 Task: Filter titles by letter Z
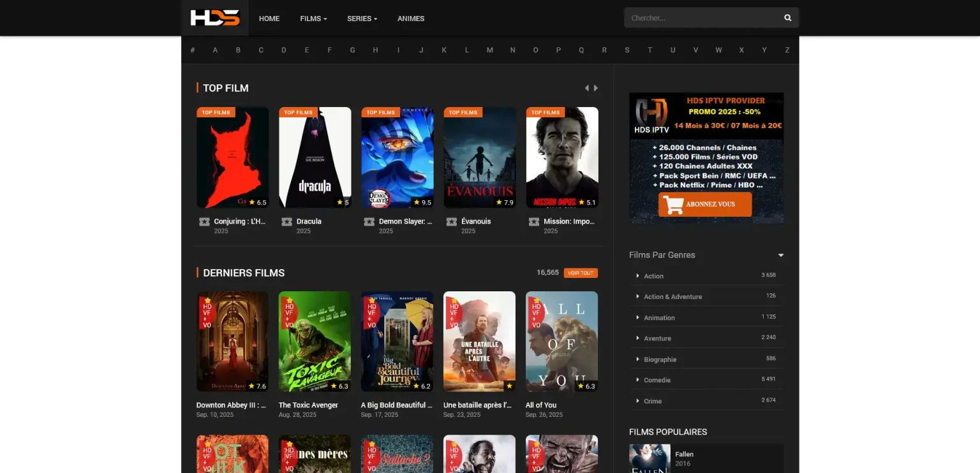point(787,50)
